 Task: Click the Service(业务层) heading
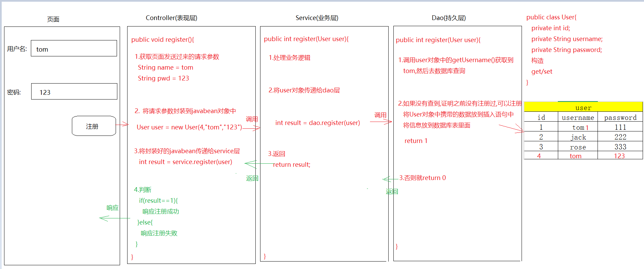317,18
